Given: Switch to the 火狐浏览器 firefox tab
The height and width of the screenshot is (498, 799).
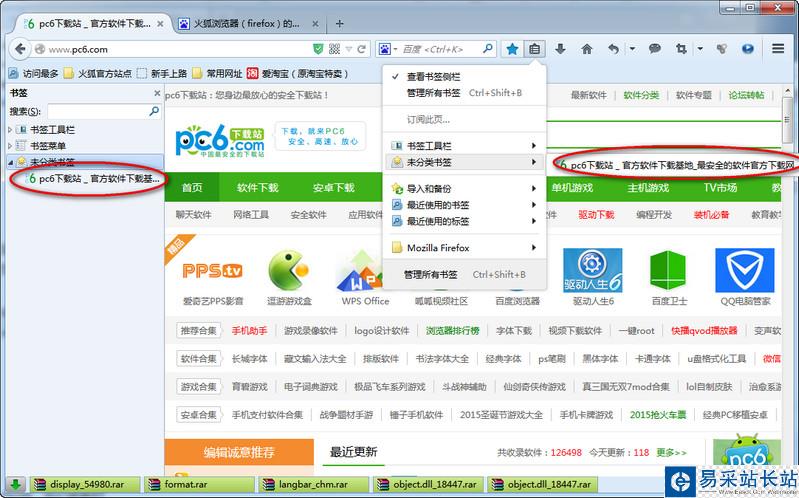Looking at the screenshot, I should (x=246, y=23).
